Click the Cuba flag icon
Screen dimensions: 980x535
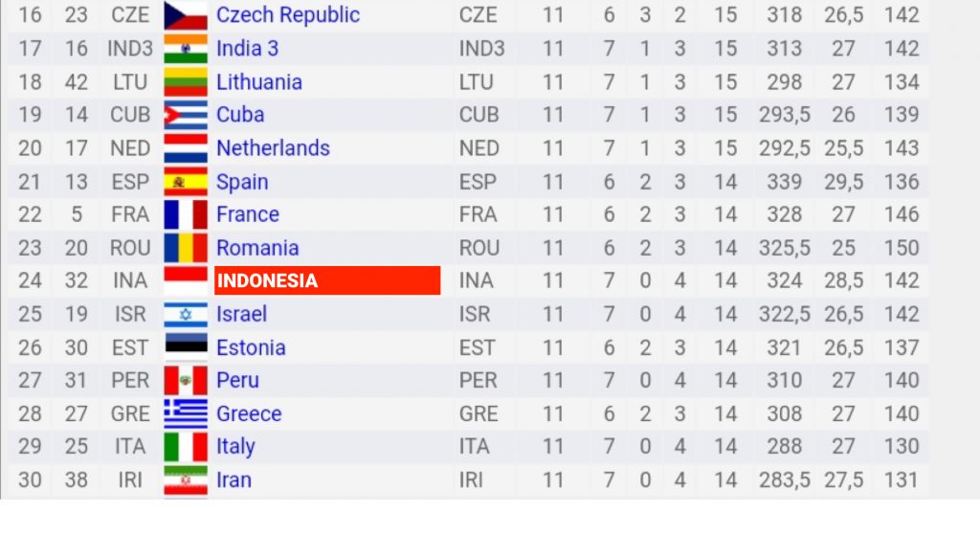186,115
